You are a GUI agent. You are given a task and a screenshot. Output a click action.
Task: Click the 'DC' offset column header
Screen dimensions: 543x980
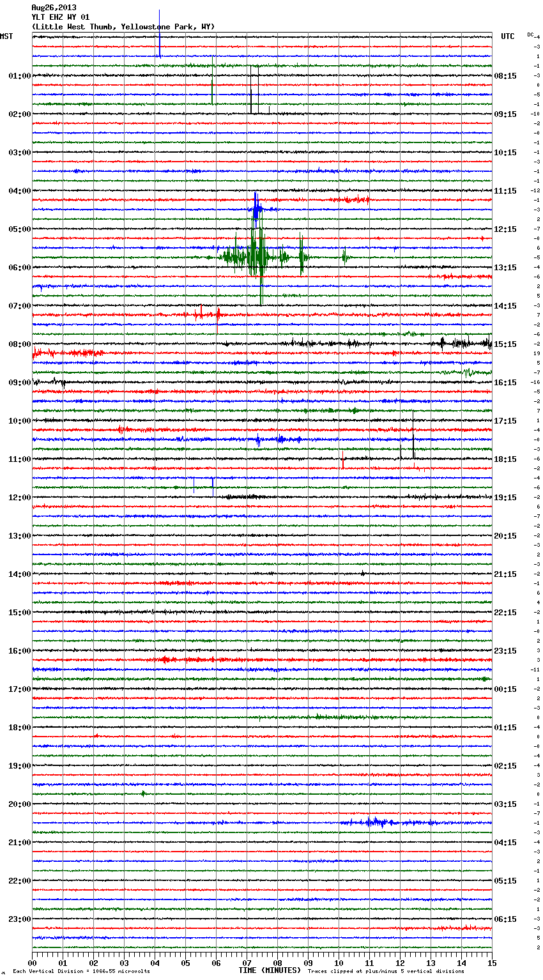coord(530,34)
